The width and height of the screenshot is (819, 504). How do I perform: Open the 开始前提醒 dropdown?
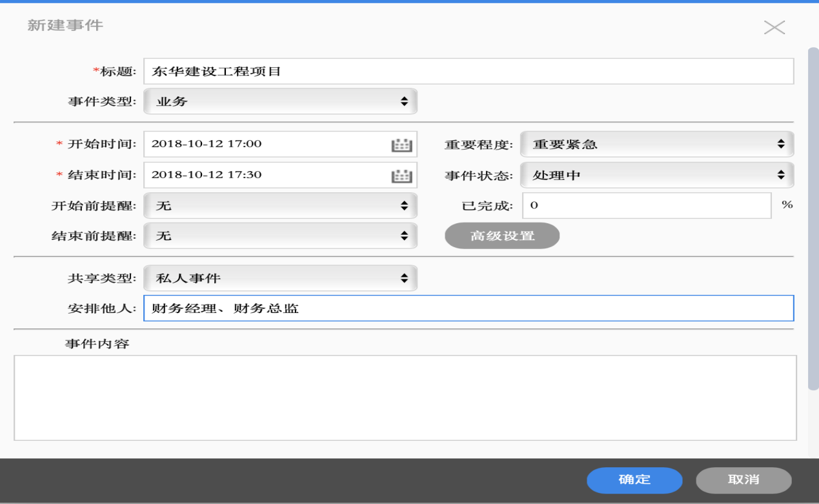tap(280, 206)
